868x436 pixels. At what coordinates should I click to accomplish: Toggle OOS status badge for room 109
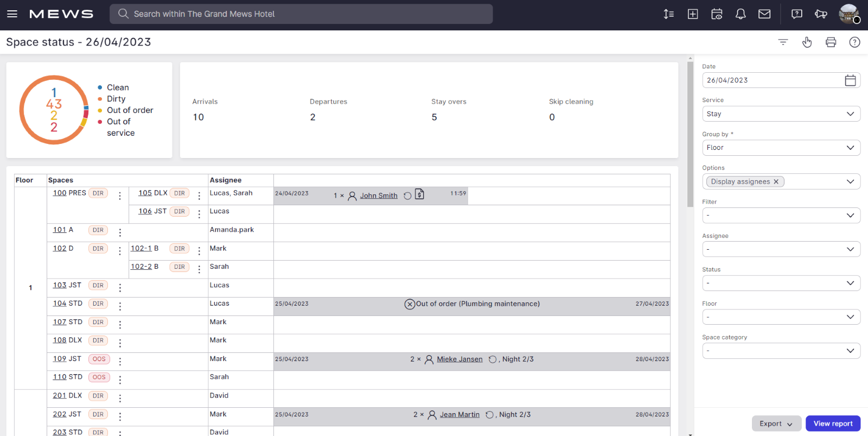click(x=99, y=359)
